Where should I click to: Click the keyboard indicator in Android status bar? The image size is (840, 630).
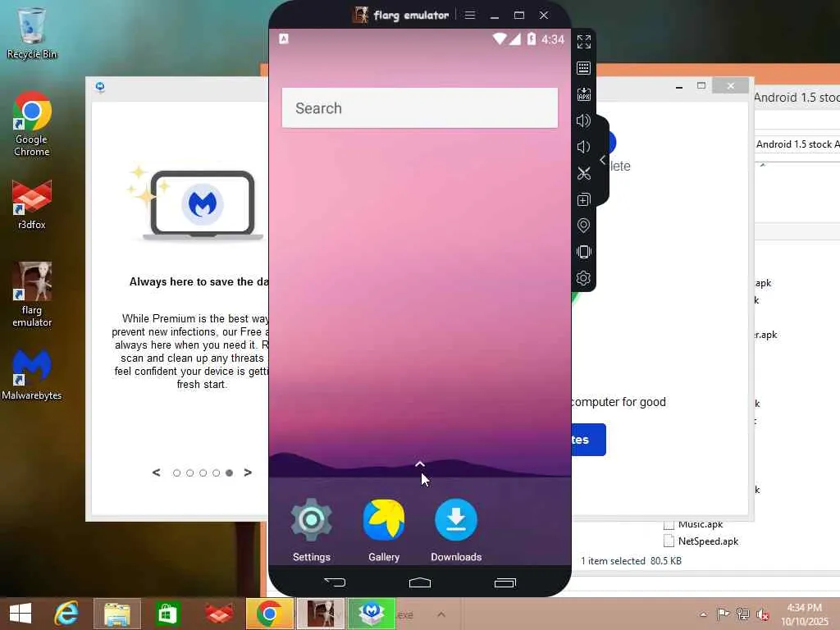coord(284,39)
